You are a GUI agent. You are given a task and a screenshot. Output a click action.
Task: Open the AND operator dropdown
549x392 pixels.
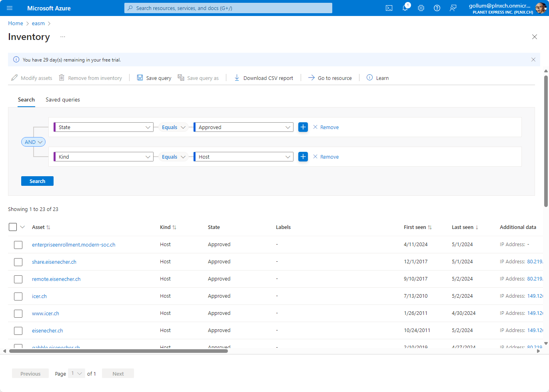[33, 142]
